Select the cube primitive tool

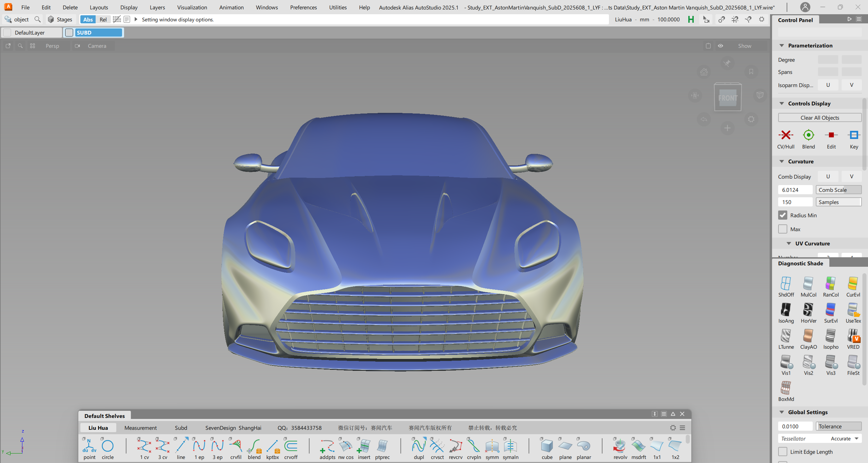coord(547,447)
